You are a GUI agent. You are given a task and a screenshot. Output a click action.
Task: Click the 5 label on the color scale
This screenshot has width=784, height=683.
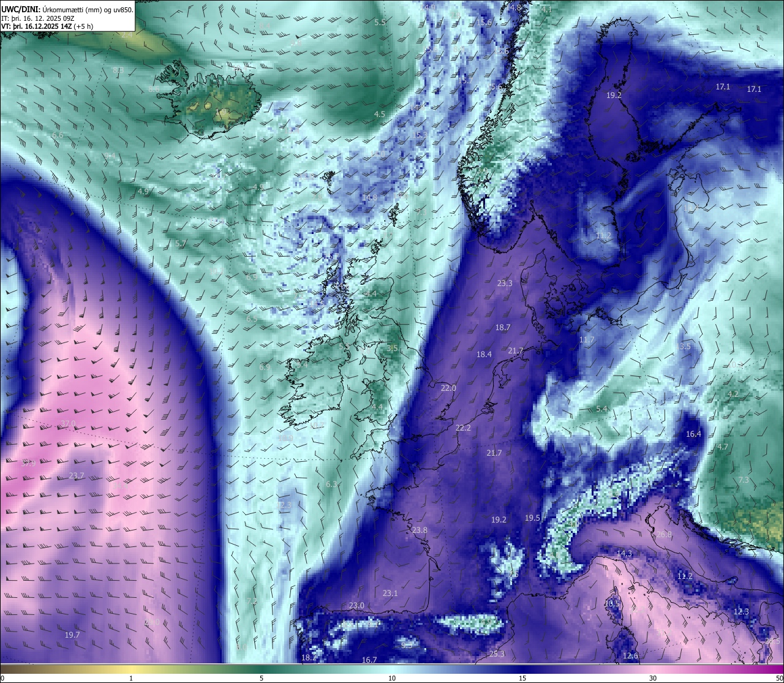(262, 678)
